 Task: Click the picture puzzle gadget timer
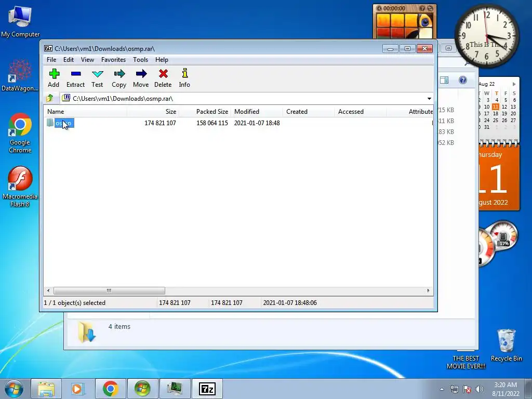pyautogui.click(x=394, y=8)
